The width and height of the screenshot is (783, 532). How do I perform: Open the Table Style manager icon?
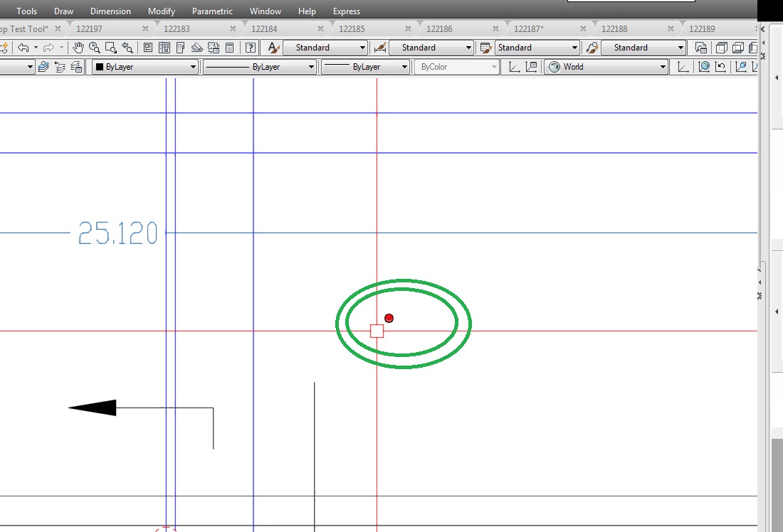485,48
